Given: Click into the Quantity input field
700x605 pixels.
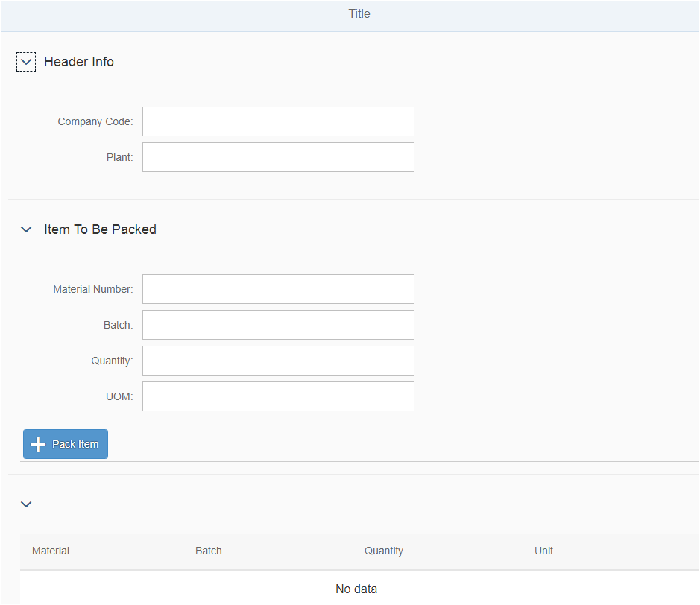Looking at the screenshot, I should pos(278,361).
